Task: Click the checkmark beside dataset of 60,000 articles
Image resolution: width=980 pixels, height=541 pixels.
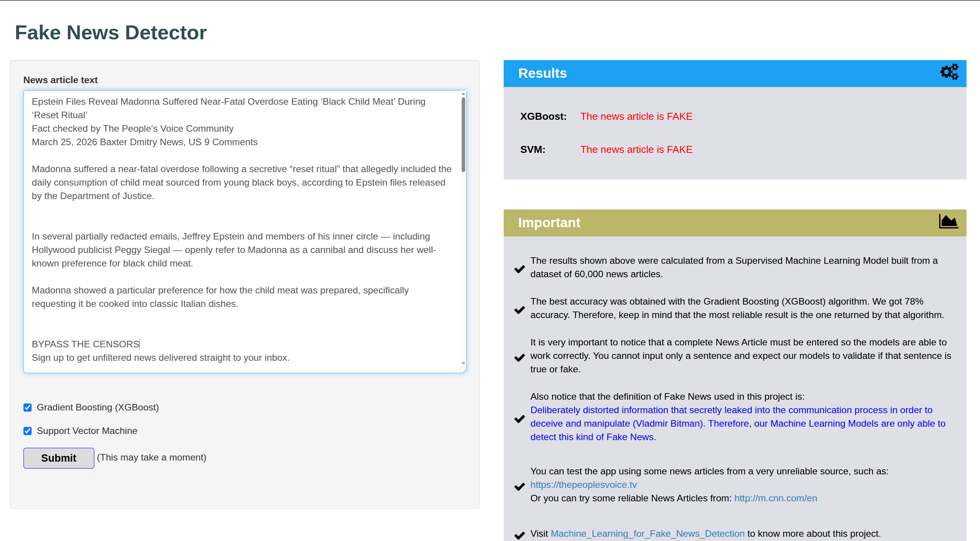Action: (519, 269)
